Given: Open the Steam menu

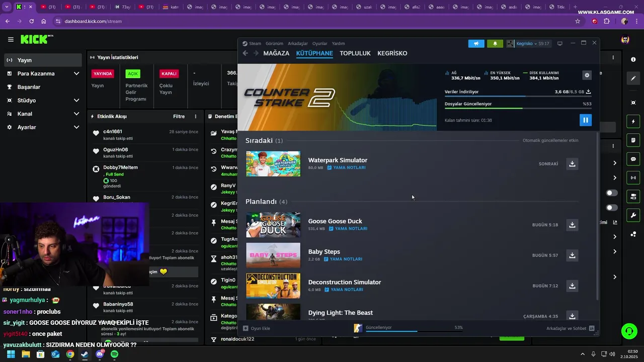Looking at the screenshot, I should [252, 44].
